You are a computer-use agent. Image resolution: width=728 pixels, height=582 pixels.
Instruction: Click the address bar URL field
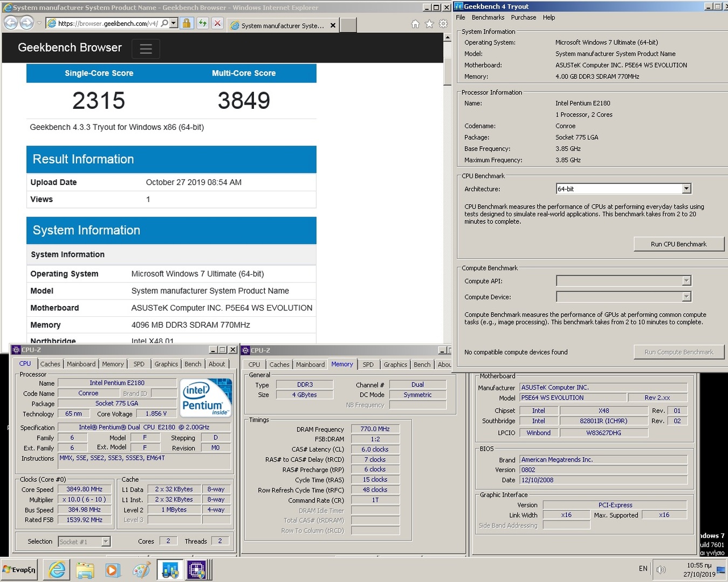click(x=108, y=23)
